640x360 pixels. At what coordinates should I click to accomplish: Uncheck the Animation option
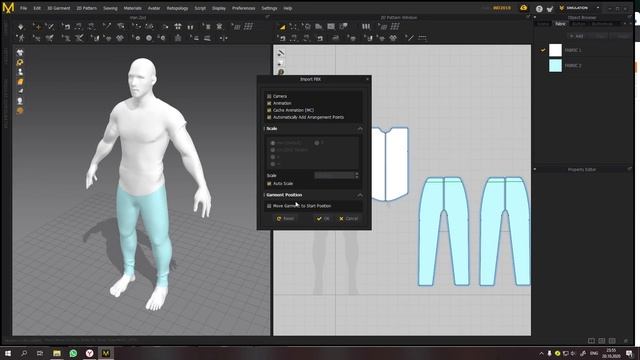coord(269,104)
